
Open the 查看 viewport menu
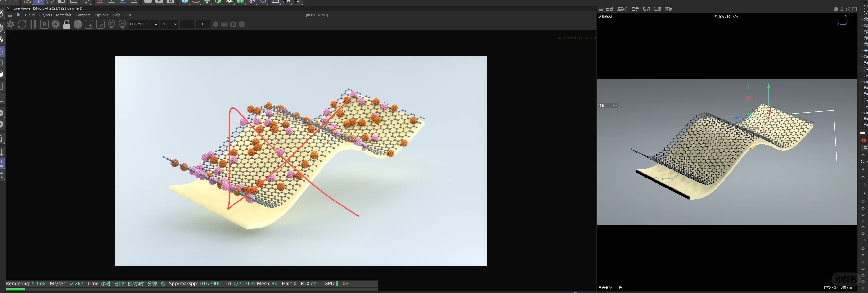[x=609, y=9]
